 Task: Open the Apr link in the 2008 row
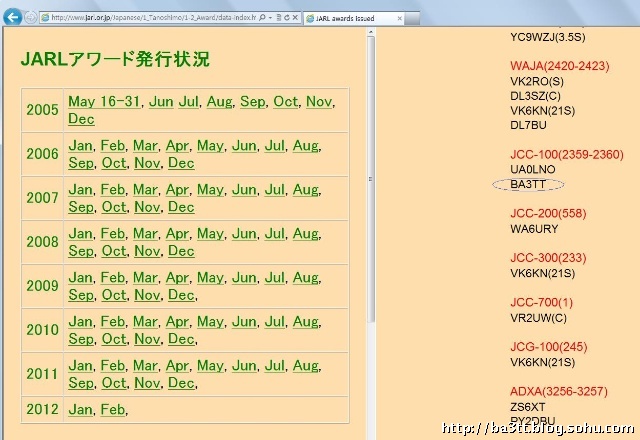pyautogui.click(x=177, y=233)
